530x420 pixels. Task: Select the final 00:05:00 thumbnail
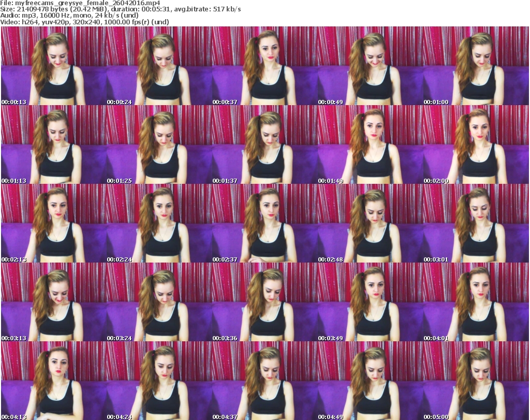(476, 381)
